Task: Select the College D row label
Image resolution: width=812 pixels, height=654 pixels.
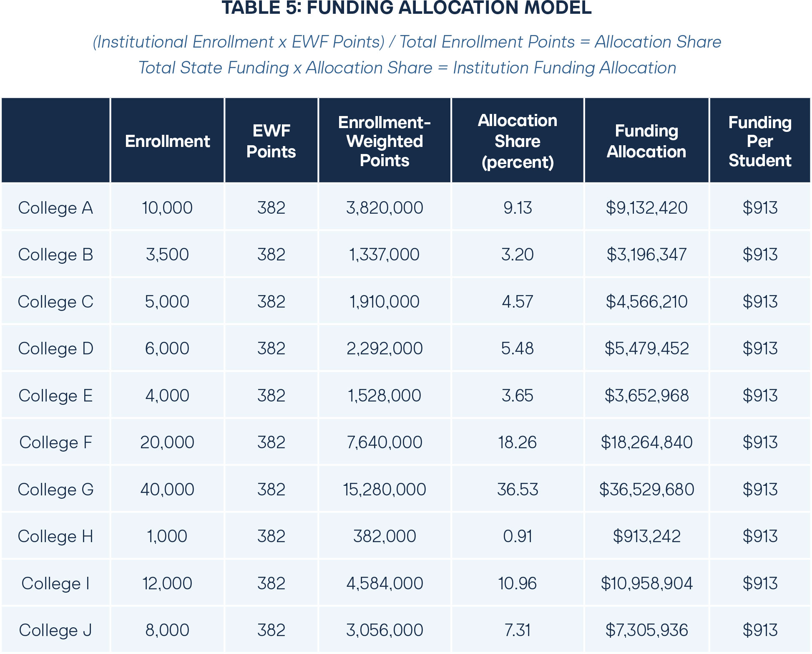Action: pos(55,349)
